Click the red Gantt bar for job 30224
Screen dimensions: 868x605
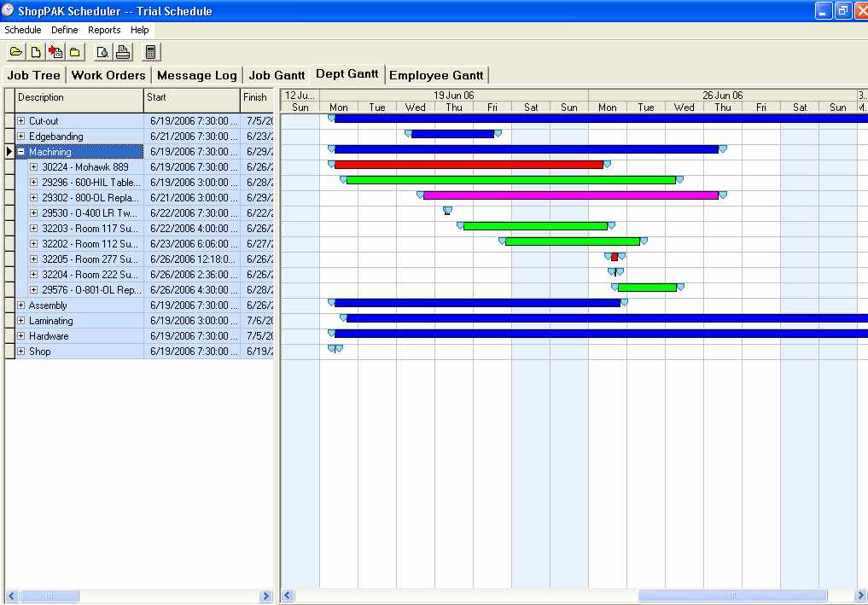pyautogui.click(x=469, y=165)
